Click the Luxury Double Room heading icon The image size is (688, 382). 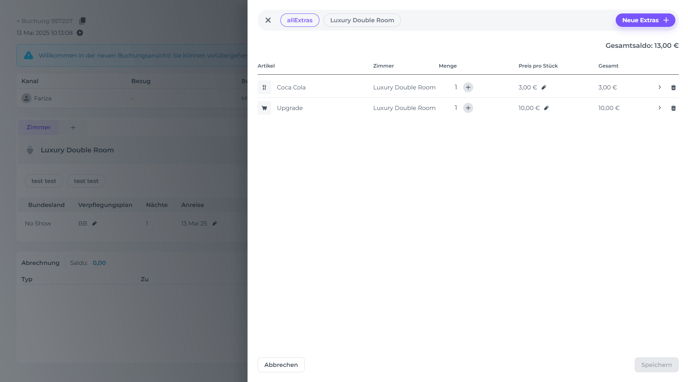[x=30, y=150]
